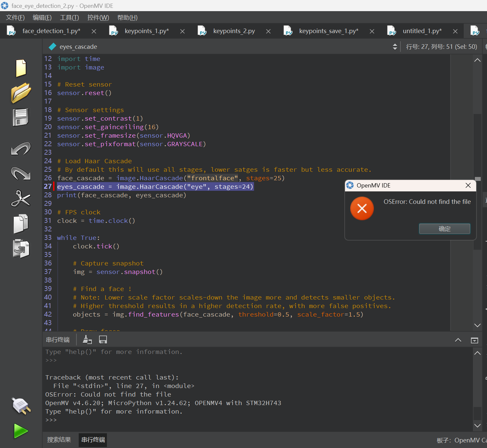Screen dimensions: 487x448
Task: Pop out the serial terminal panel in its own window
Action: pyautogui.click(x=474, y=340)
